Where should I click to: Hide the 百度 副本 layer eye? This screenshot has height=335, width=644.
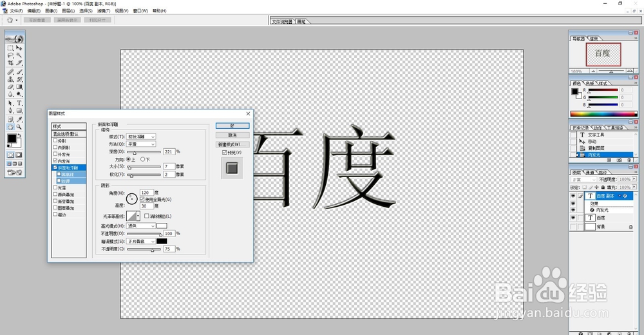[x=573, y=196]
